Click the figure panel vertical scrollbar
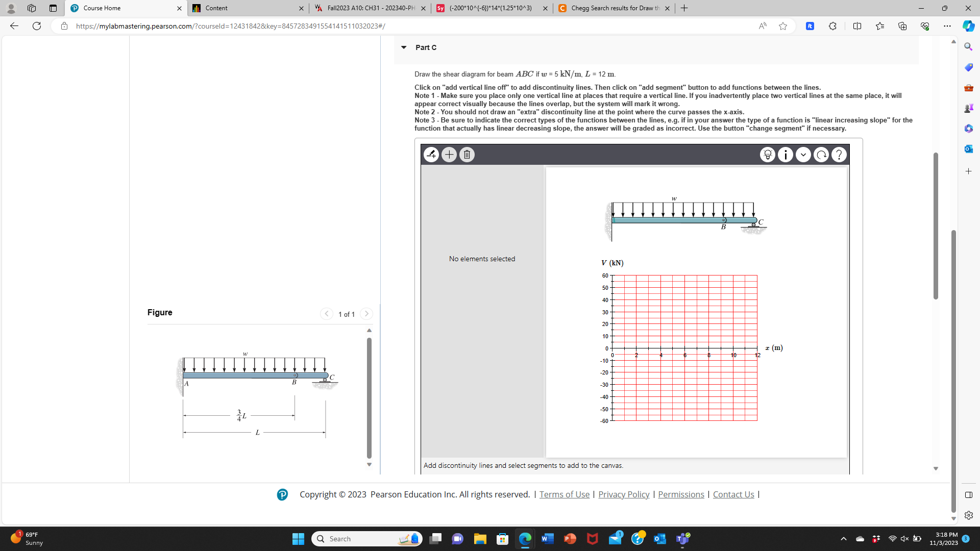This screenshot has width=980, height=551. pyautogui.click(x=369, y=398)
